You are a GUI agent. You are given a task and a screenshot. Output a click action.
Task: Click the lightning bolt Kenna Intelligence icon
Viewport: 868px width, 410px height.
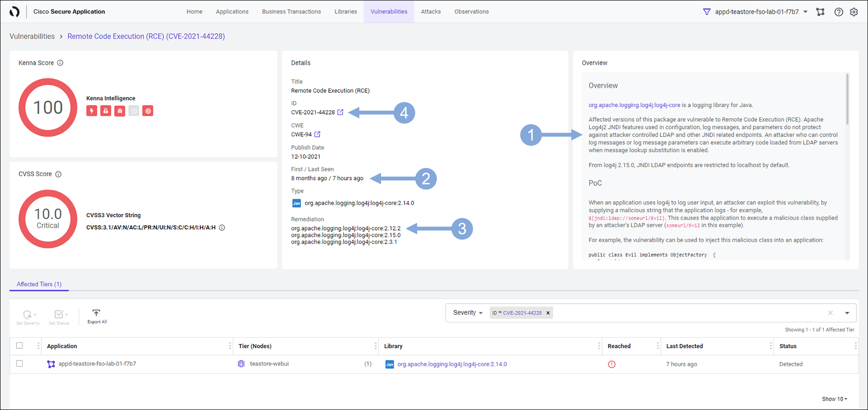tap(92, 111)
